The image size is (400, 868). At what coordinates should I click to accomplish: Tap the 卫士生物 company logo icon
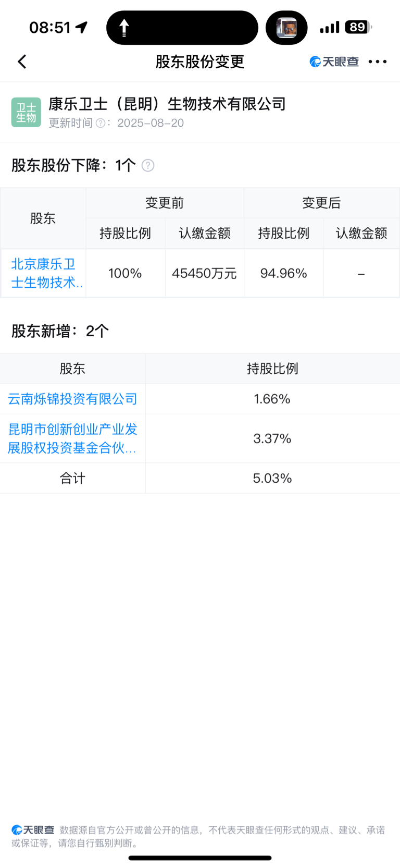(26, 113)
